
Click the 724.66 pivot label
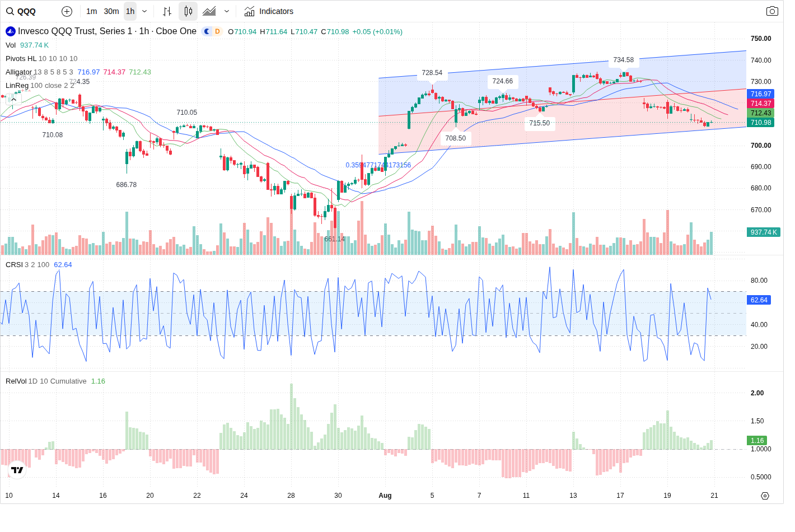[503, 81]
